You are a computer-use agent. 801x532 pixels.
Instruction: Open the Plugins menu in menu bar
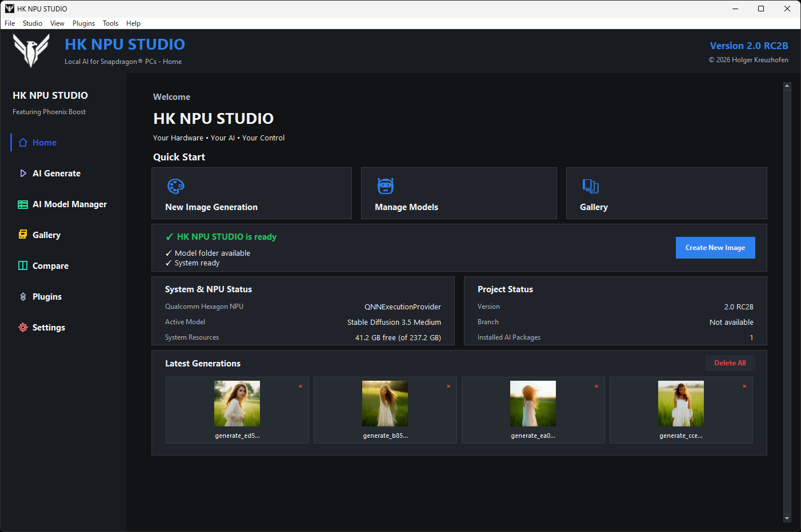[x=83, y=23]
